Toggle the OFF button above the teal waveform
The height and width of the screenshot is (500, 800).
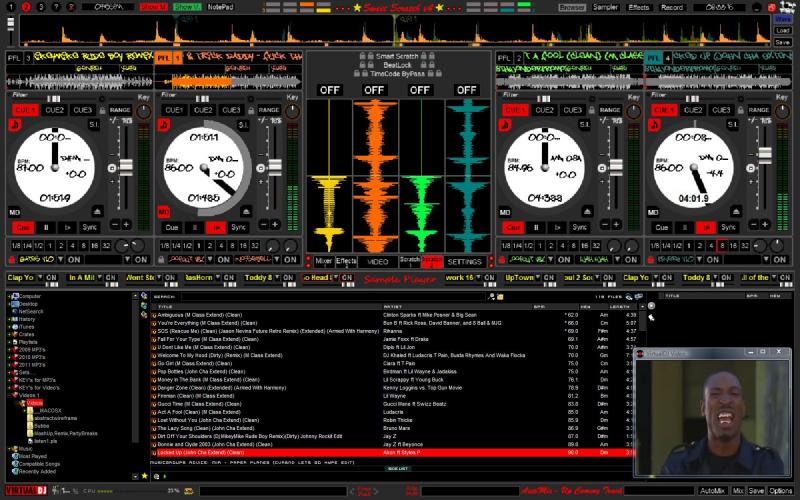pyautogui.click(x=466, y=90)
